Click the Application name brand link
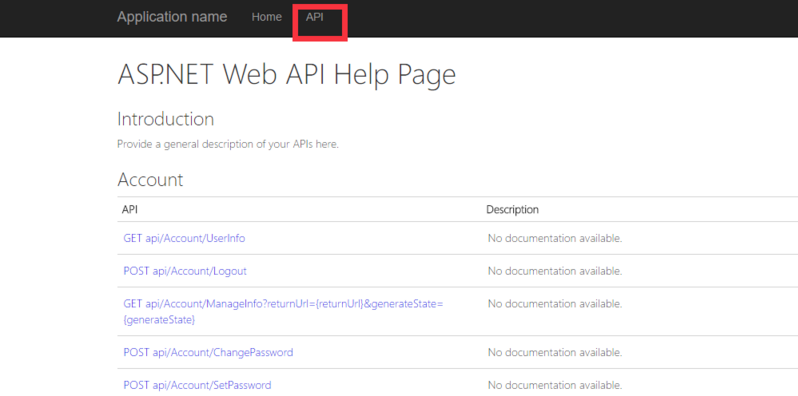 172,17
